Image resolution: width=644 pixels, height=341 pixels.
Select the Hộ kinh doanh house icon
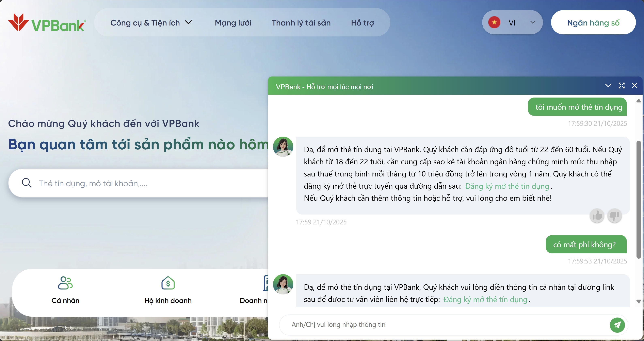click(168, 283)
